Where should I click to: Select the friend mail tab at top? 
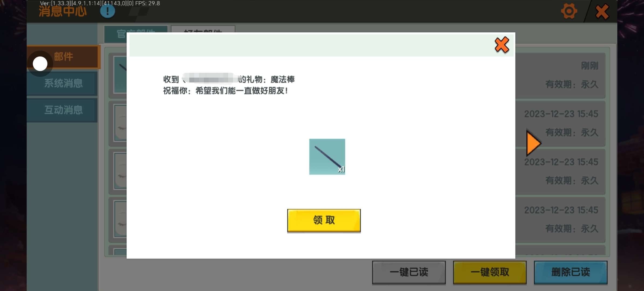(203, 29)
